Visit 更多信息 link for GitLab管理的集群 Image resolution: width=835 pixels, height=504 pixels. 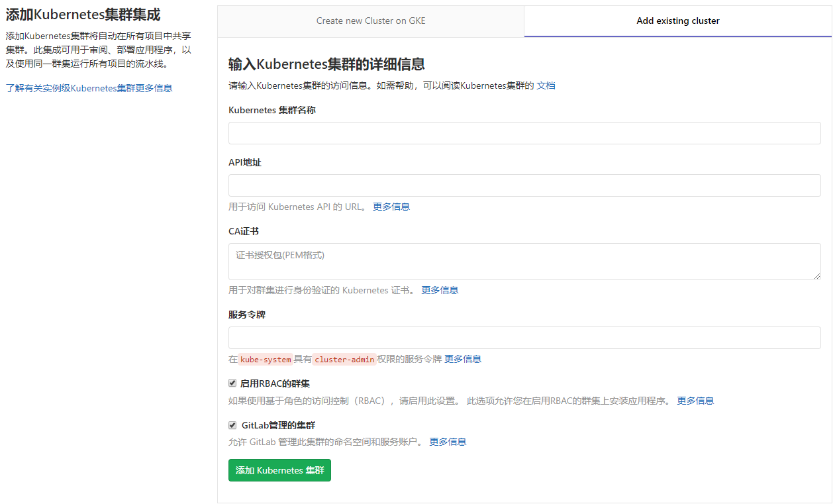point(448,442)
